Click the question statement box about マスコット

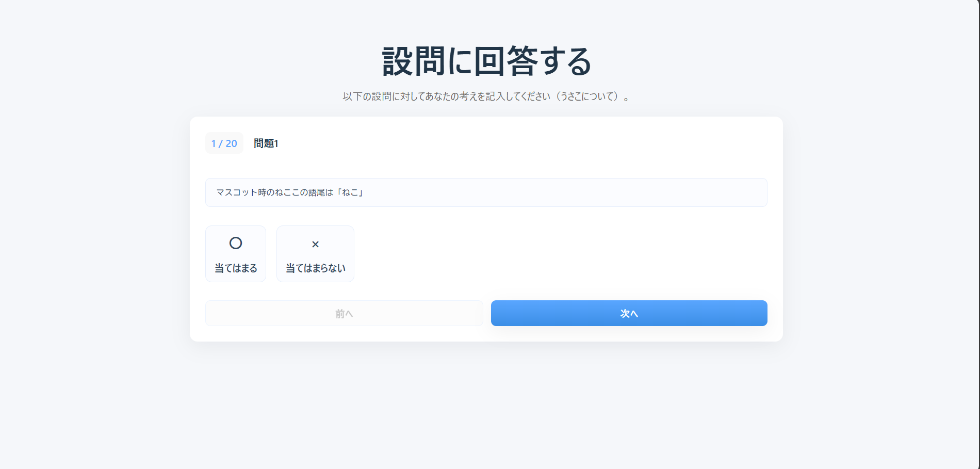486,192
